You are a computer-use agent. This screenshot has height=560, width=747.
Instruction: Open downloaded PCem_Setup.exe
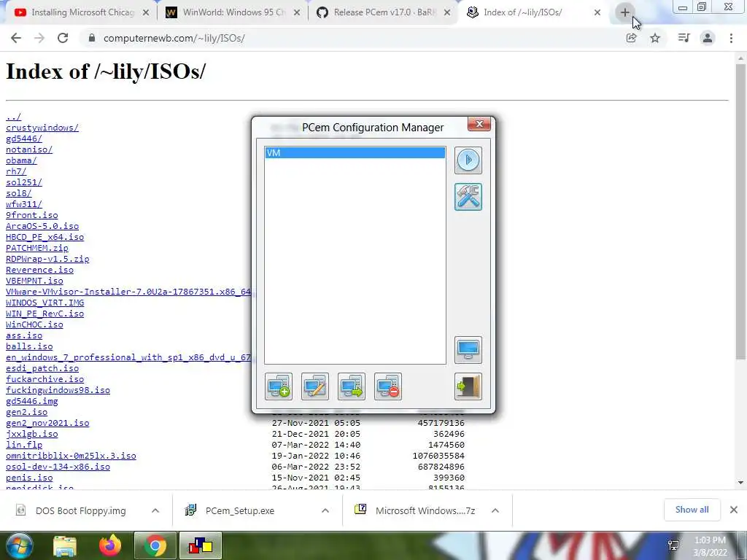(x=241, y=510)
